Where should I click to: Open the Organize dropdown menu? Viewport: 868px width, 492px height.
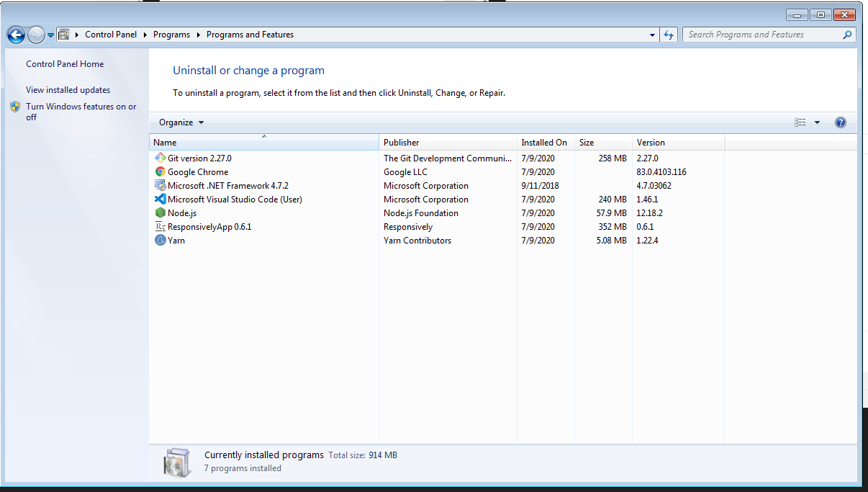181,122
